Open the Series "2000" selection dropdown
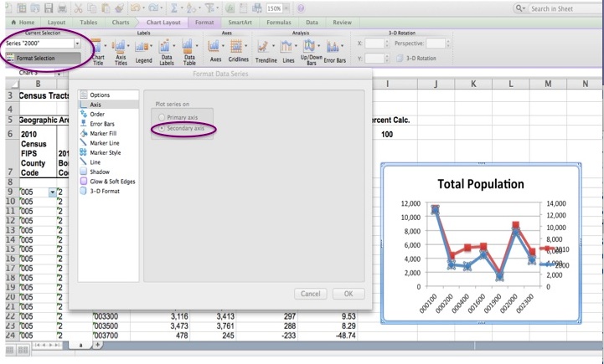The width and height of the screenshot is (604, 364). tap(77, 44)
